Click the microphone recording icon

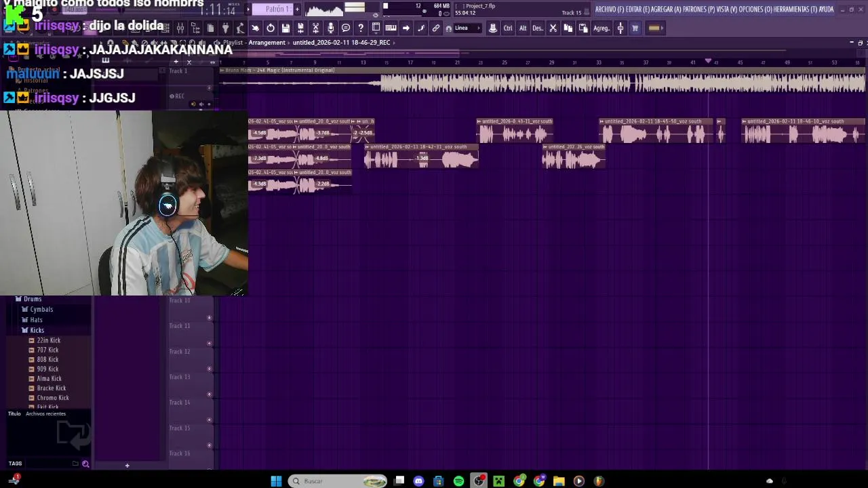click(x=331, y=28)
